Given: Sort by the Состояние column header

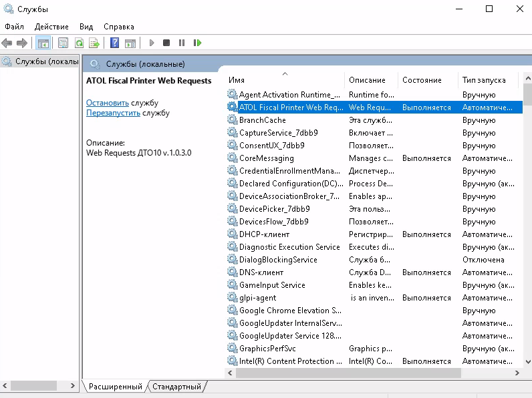Looking at the screenshot, I should (x=428, y=80).
